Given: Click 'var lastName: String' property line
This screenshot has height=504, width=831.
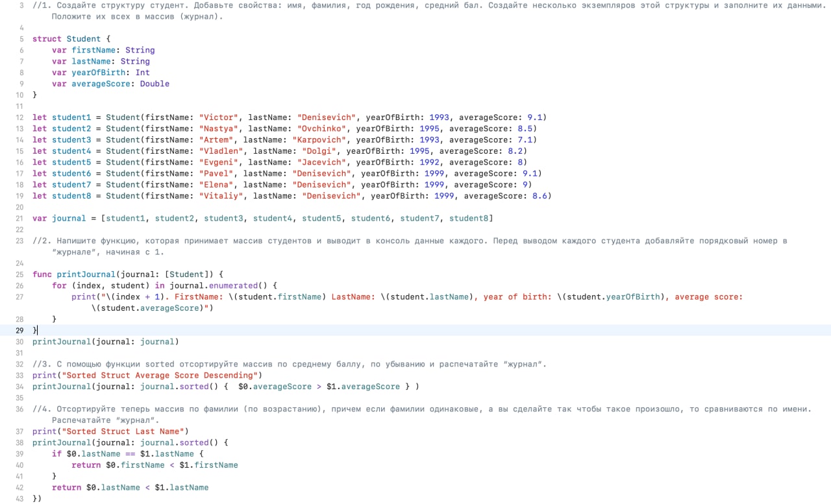Looking at the screenshot, I should pyautogui.click(x=101, y=61).
